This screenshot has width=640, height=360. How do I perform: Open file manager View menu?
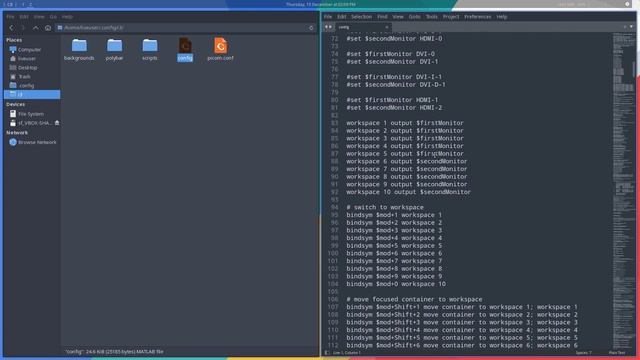[x=39, y=17]
